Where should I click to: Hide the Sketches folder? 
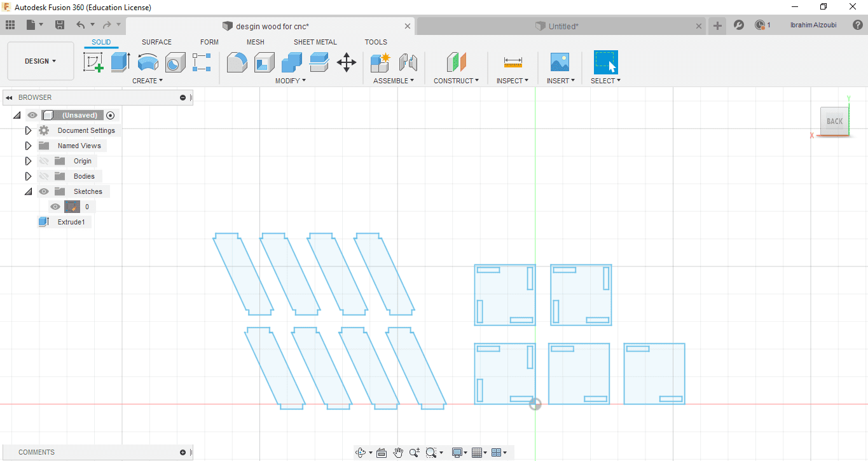44,191
